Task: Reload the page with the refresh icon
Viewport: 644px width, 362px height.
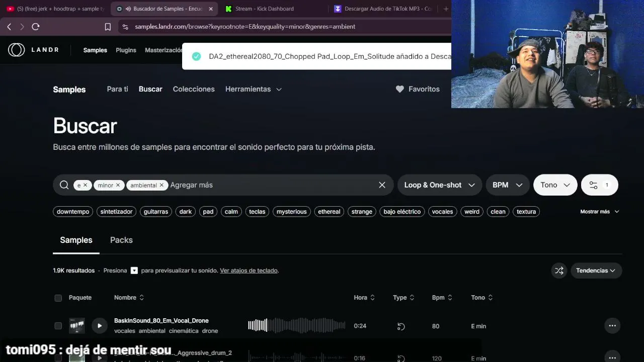Action: [36, 27]
